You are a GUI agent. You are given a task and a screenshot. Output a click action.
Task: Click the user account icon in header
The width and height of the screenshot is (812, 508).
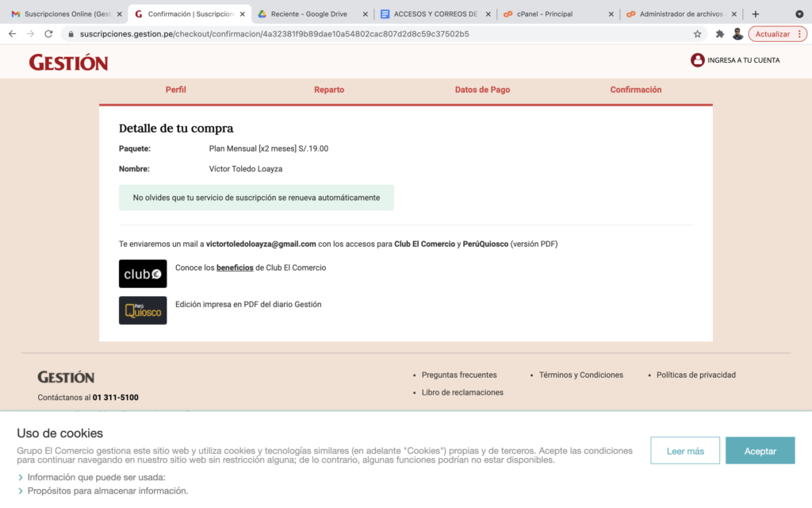(x=698, y=60)
